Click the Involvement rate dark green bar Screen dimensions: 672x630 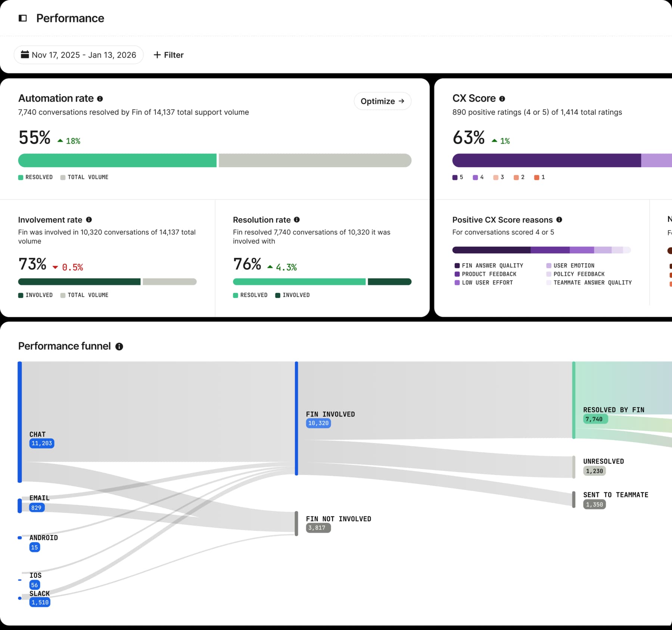(79, 282)
